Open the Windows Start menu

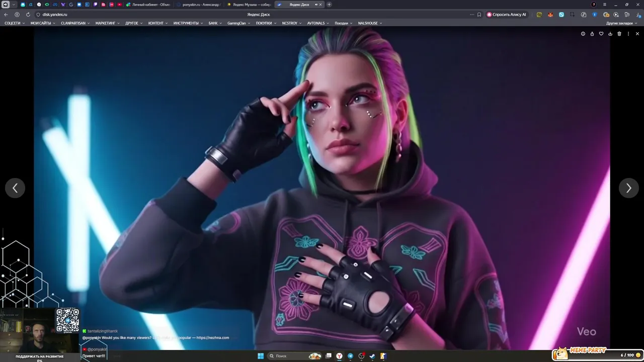(261, 356)
